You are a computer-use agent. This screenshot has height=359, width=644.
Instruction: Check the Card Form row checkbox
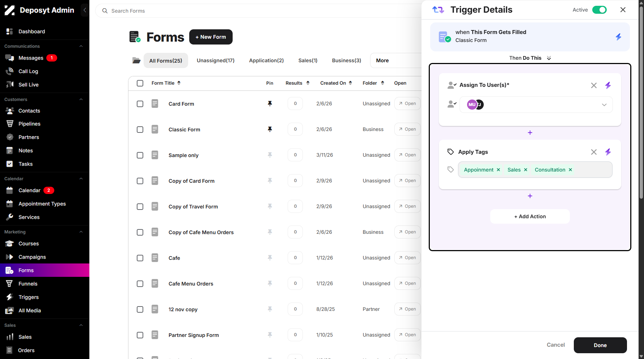pos(140,104)
